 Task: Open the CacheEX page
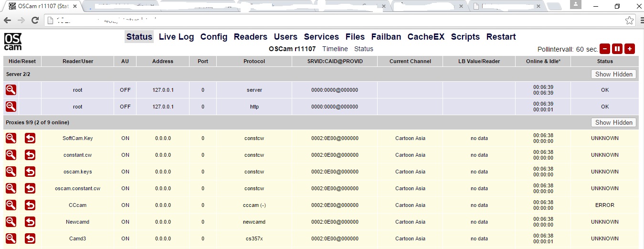click(x=426, y=37)
